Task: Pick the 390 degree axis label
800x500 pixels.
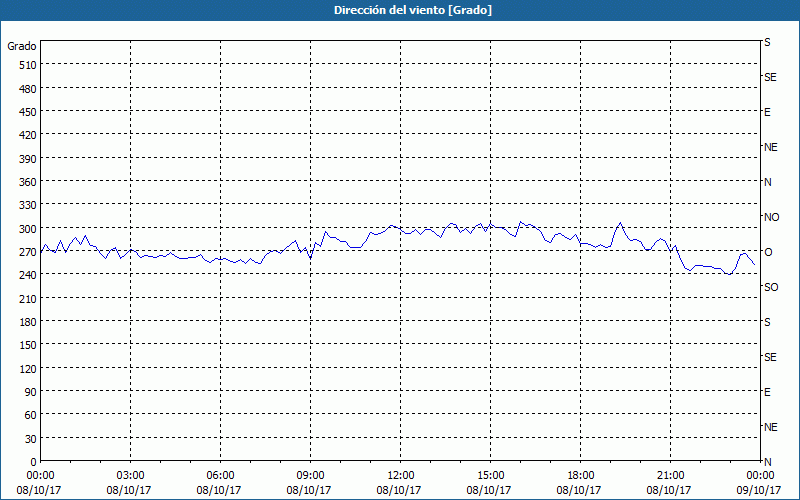Action: (x=28, y=159)
